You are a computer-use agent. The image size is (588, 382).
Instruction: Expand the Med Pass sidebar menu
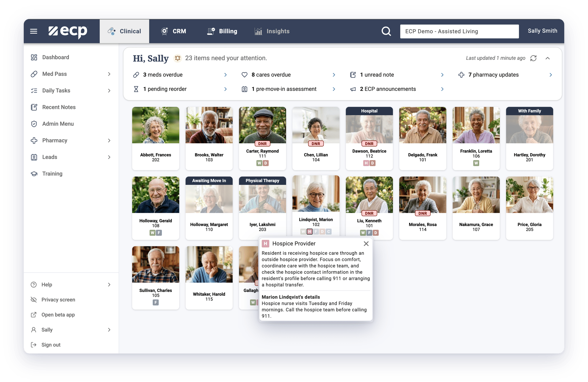tap(71, 74)
